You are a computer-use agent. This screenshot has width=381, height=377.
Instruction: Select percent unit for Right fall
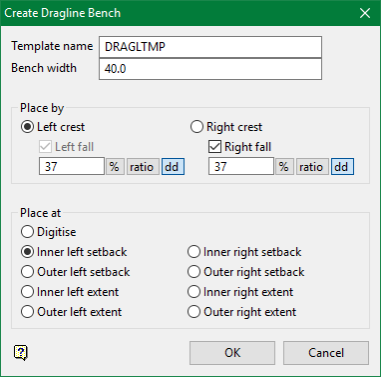pyautogui.click(x=284, y=166)
